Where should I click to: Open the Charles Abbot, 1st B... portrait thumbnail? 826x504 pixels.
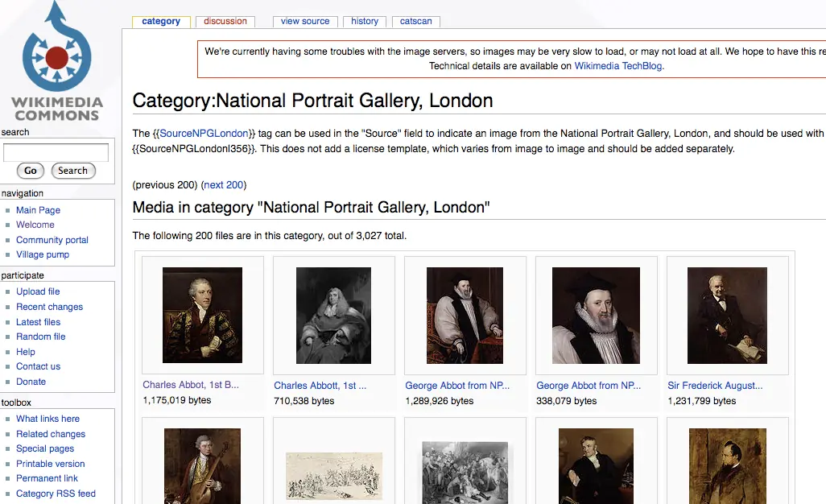pos(202,315)
